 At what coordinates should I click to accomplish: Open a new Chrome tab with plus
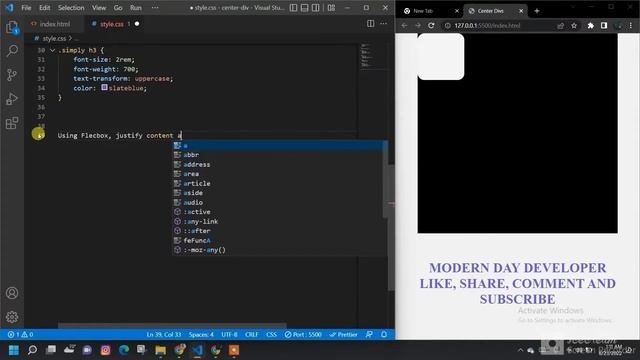(x=537, y=11)
